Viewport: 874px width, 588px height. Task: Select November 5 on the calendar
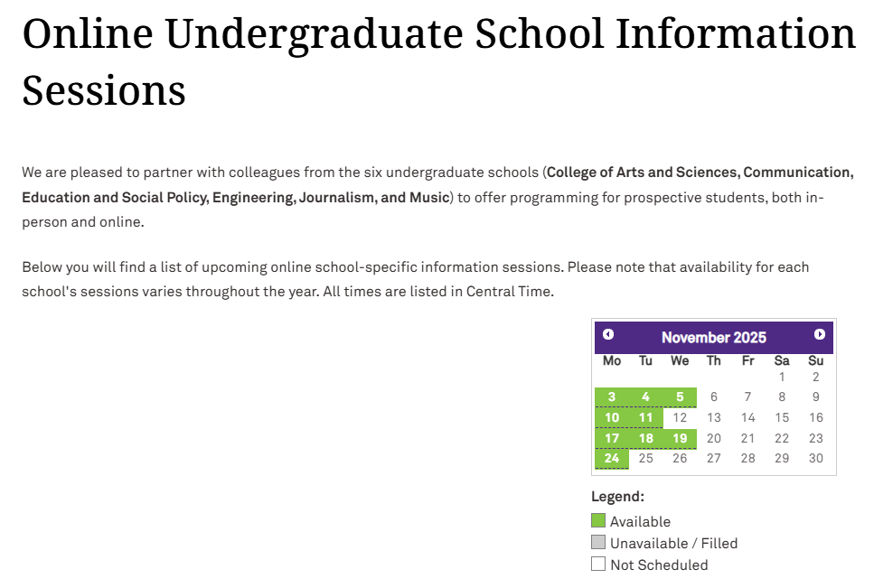click(x=680, y=397)
